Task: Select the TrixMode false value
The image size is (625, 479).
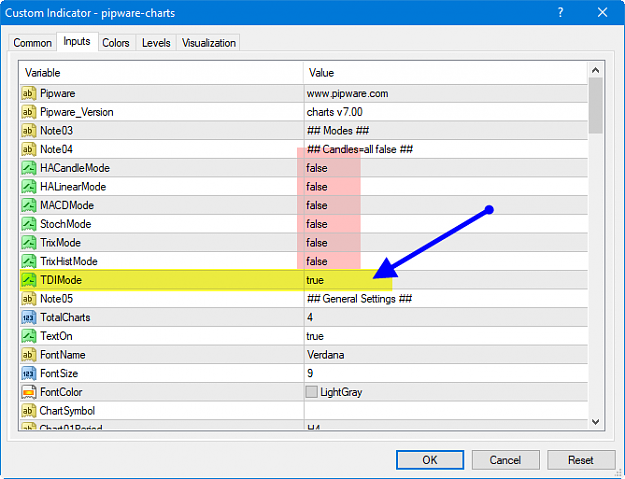Action: coord(317,243)
